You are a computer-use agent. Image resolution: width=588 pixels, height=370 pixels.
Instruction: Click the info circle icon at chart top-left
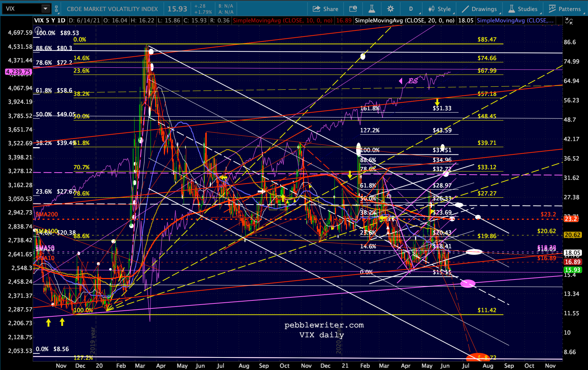pos(38,30)
